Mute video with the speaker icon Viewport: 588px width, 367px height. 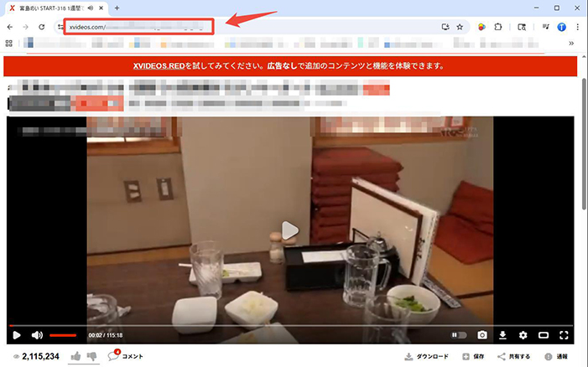[x=37, y=335]
